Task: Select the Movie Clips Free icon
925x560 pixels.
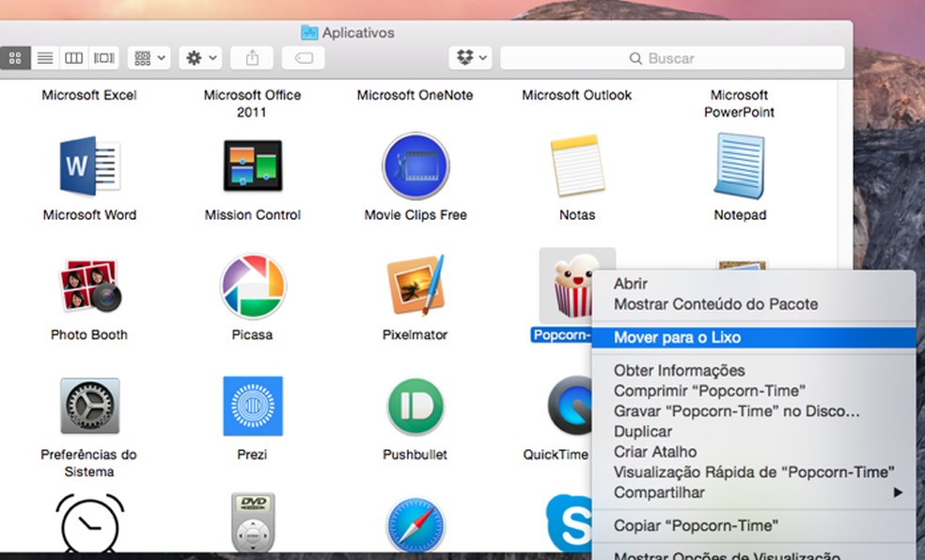Action: (x=415, y=166)
